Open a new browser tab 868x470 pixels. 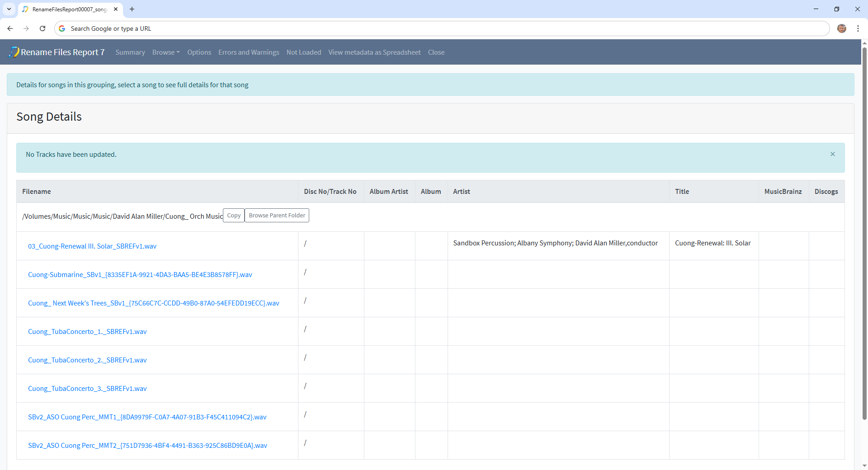pyautogui.click(x=132, y=9)
